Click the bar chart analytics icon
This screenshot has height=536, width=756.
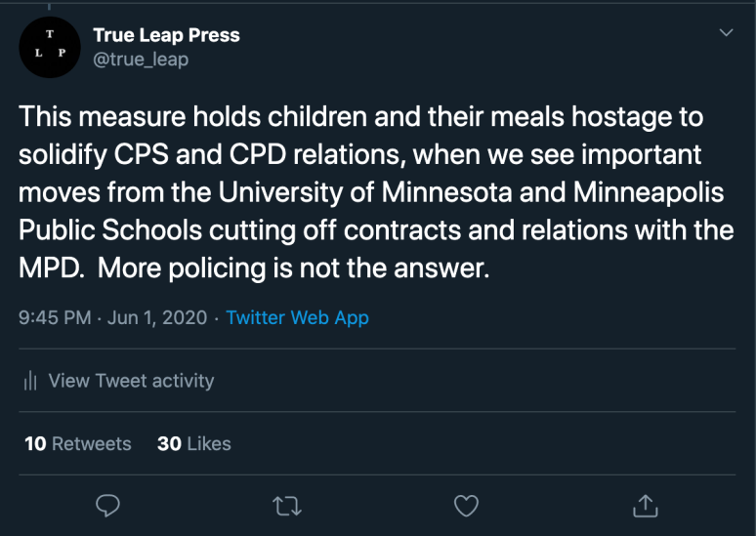[30, 381]
